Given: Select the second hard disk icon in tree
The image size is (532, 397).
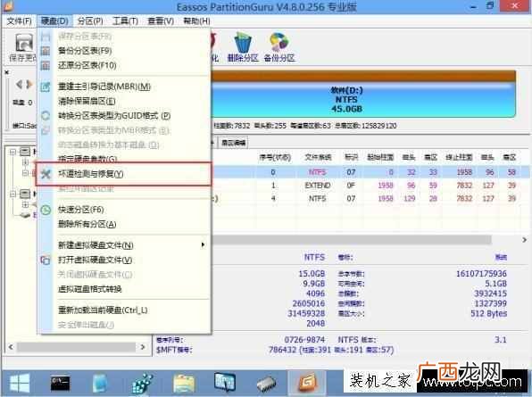Looking at the screenshot, I should click(x=25, y=194).
